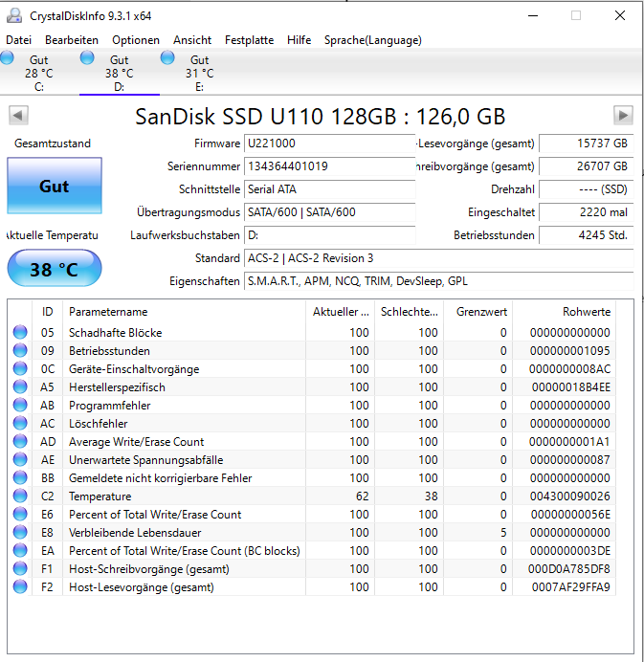
Task: Click the 38 °C temperature button
Action: coord(55,269)
